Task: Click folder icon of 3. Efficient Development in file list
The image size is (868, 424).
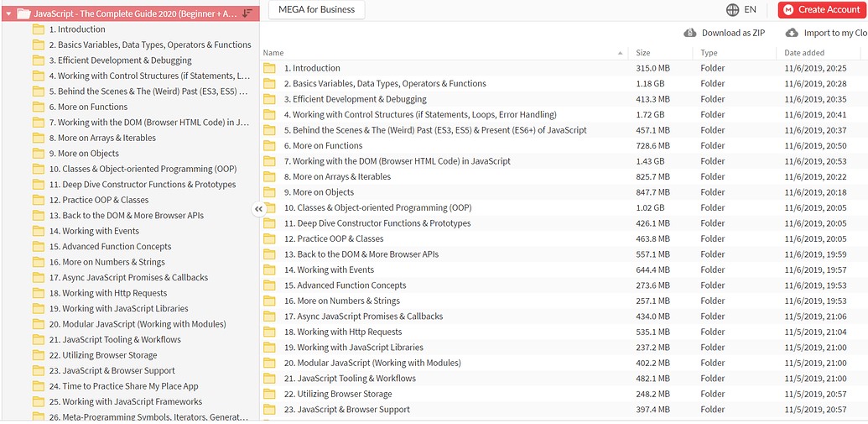Action: pyautogui.click(x=269, y=99)
